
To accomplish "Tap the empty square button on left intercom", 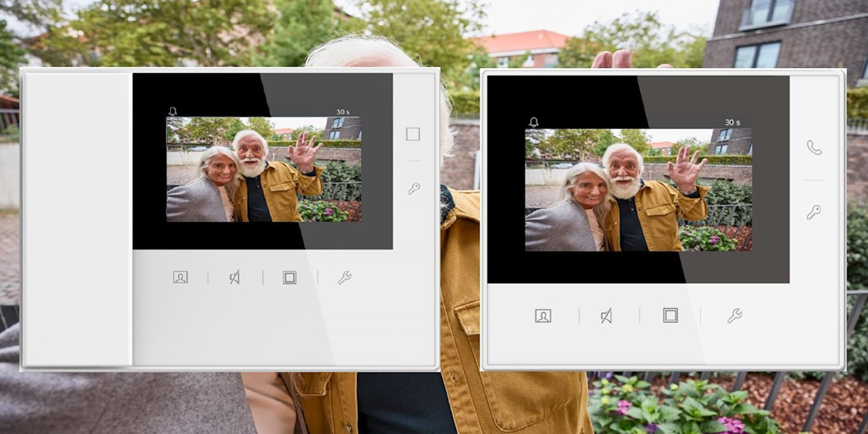I will click(x=412, y=134).
